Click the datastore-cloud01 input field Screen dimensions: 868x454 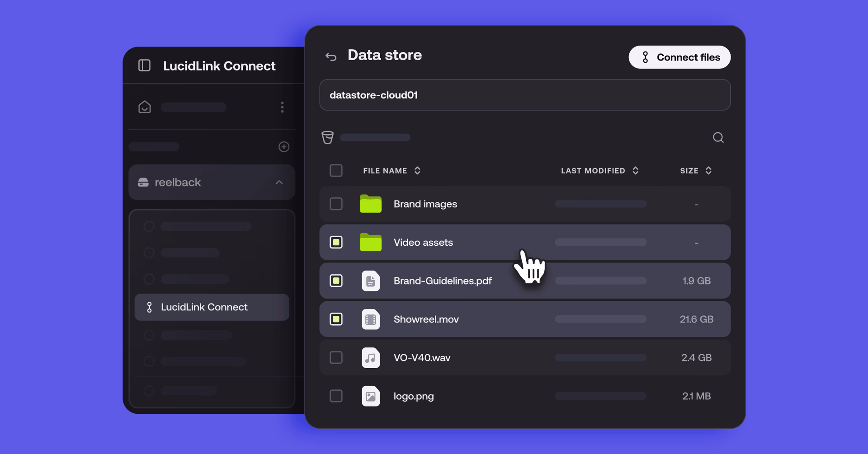(x=525, y=95)
